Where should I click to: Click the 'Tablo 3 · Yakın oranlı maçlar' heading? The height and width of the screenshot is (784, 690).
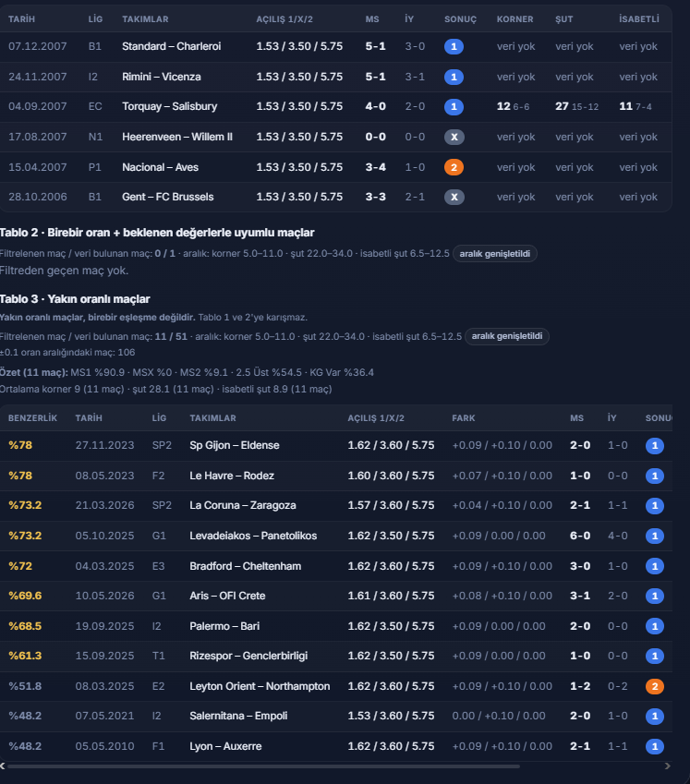pyautogui.click(x=75, y=299)
